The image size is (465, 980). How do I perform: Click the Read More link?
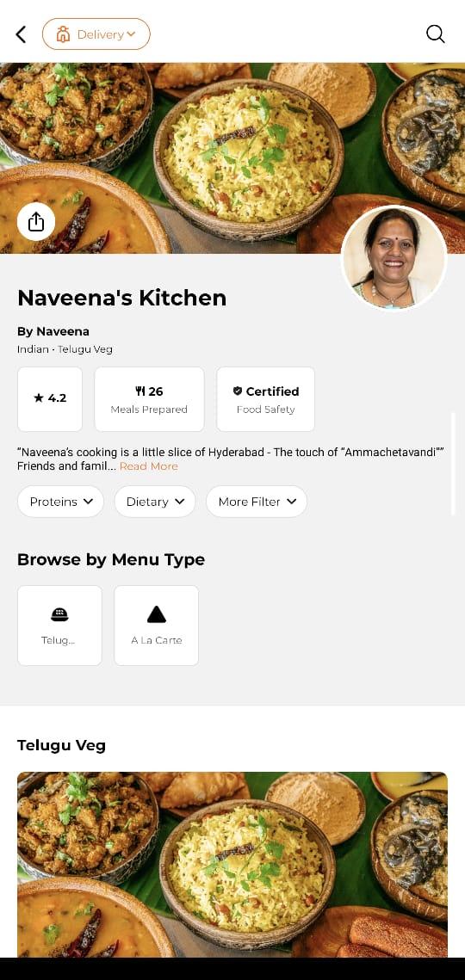(149, 466)
